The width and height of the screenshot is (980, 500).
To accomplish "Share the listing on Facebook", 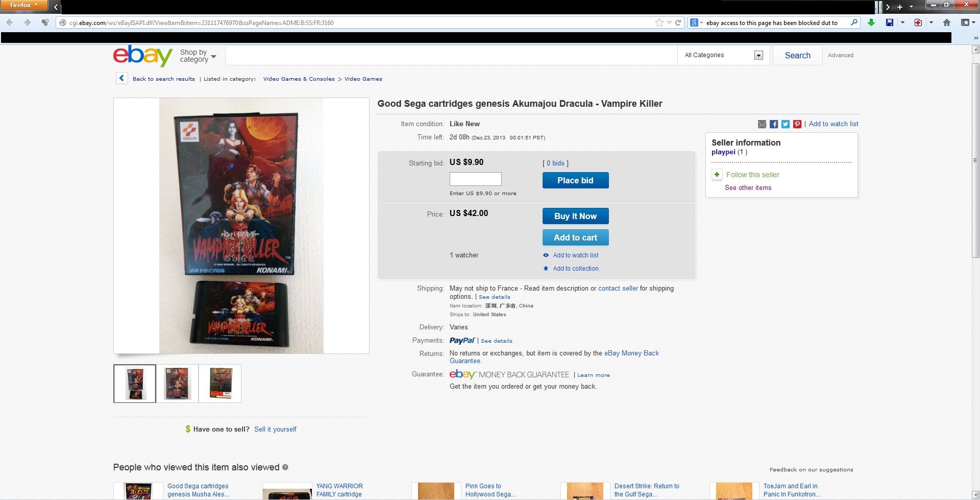I will [774, 124].
